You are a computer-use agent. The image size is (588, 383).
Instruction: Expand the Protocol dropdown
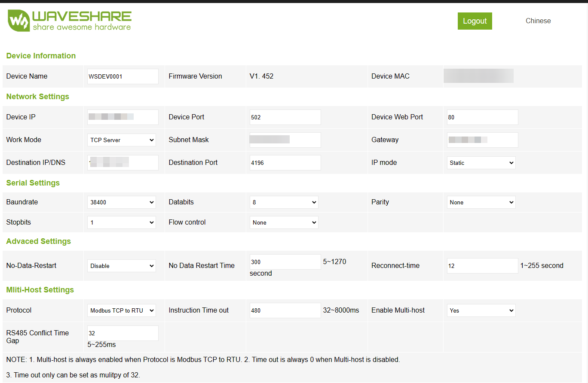(x=122, y=310)
